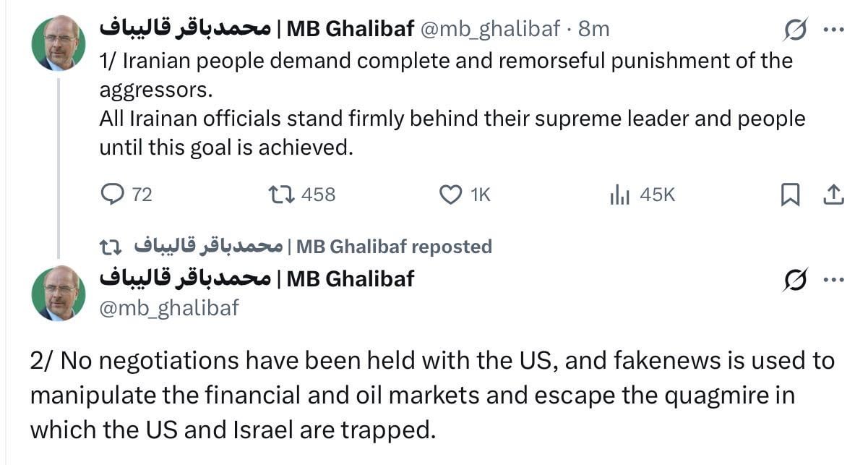View analytics icon showing 45K views
The image size is (868, 465).
coord(620,194)
